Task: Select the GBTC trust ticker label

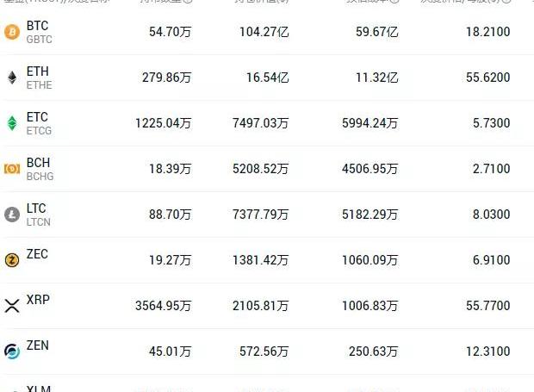Action: tap(39, 40)
